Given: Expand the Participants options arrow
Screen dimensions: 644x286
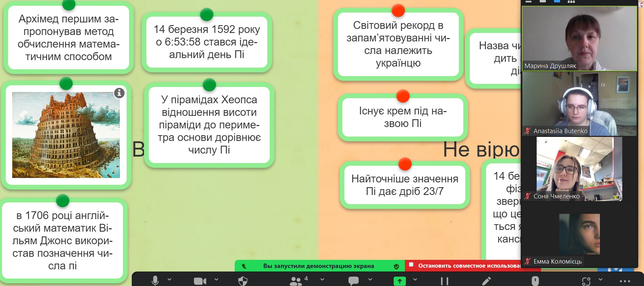Looking at the screenshot, I should click(322, 280).
